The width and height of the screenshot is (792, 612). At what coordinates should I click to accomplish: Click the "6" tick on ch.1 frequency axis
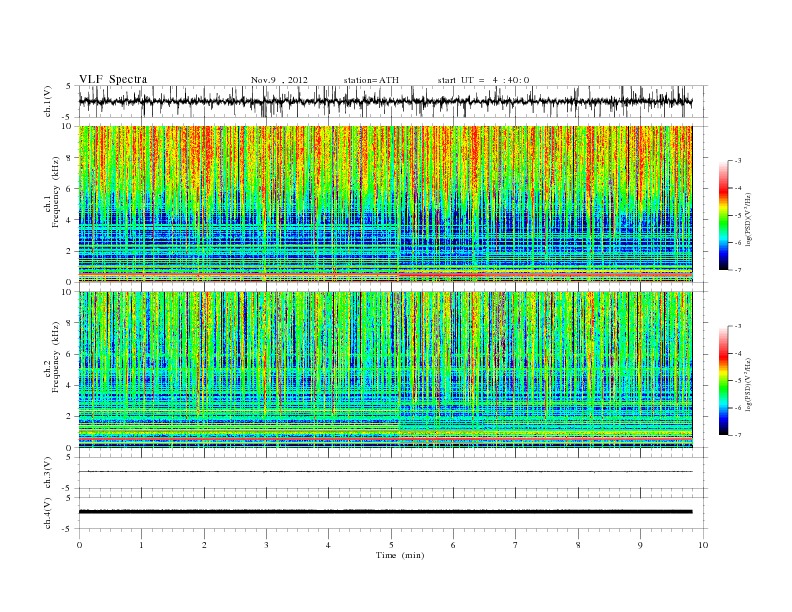click(x=69, y=189)
